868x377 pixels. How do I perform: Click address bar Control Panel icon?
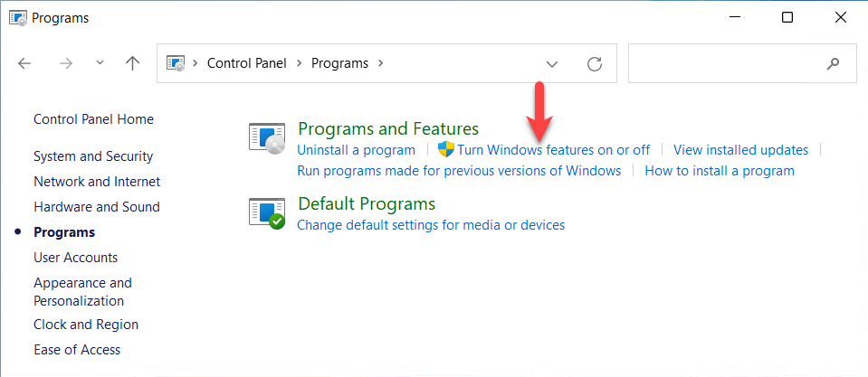[176, 63]
